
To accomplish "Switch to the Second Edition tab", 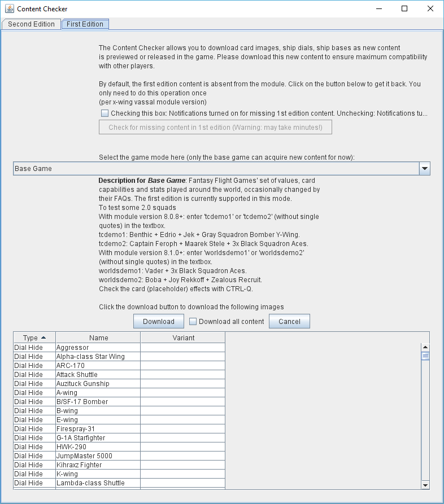I will 31,24.
